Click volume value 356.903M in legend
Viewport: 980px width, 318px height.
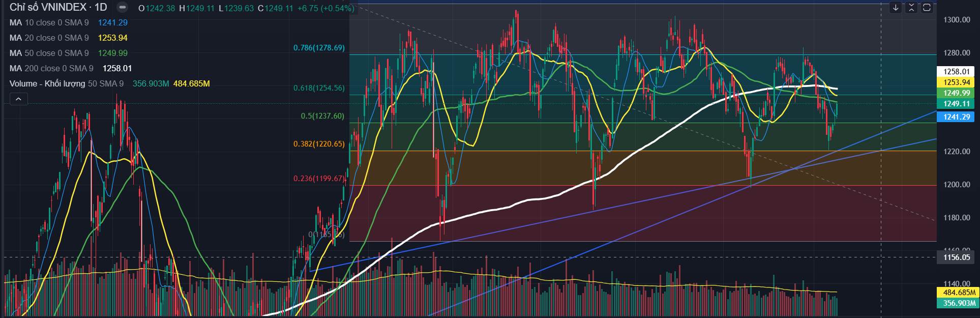[x=151, y=83]
